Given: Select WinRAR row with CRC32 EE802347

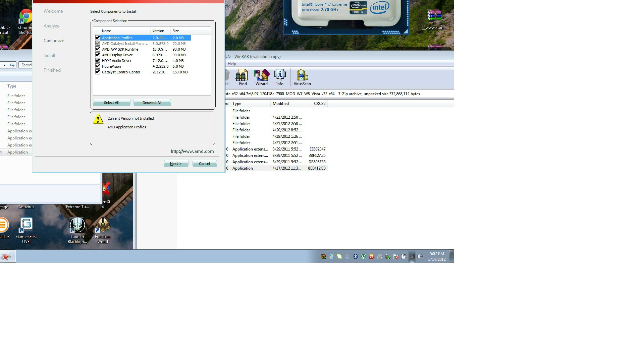Looking at the screenshot, I should click(276, 149).
